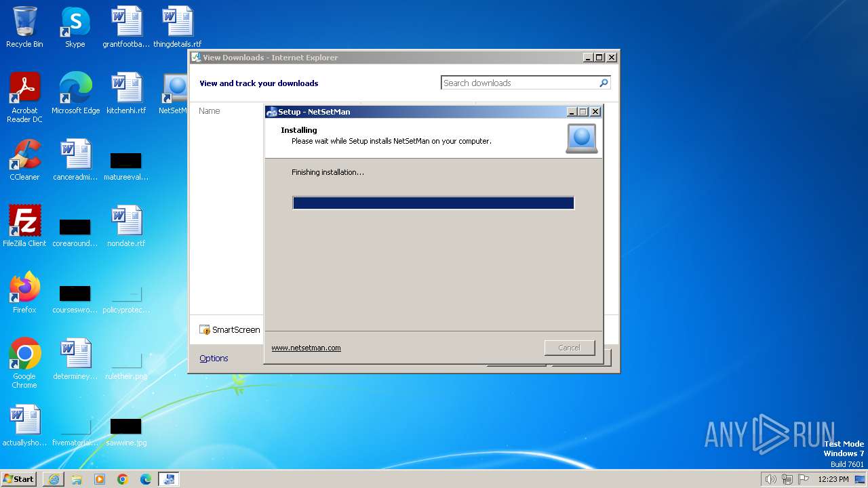Image resolution: width=868 pixels, height=488 pixels.
Task: Click the 'Finishing installation...' status text
Action: pos(328,172)
